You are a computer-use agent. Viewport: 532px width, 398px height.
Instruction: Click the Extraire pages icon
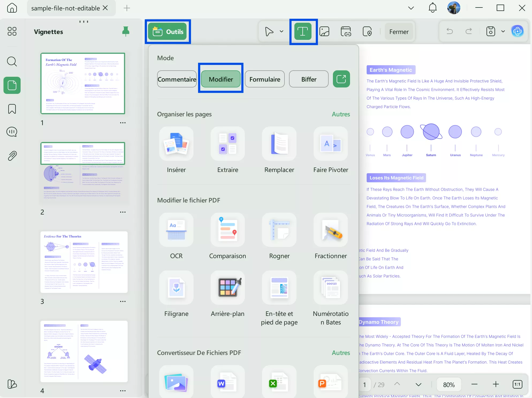[x=227, y=144]
